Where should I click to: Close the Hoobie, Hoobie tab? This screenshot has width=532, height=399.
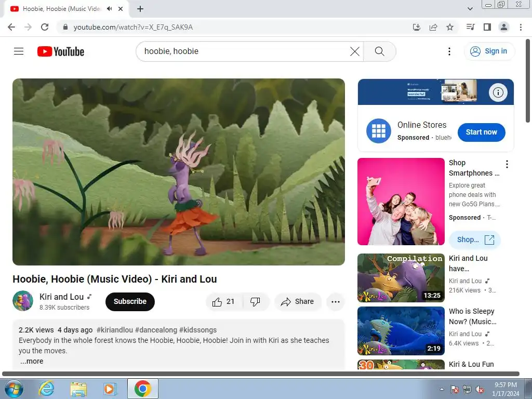(121, 9)
